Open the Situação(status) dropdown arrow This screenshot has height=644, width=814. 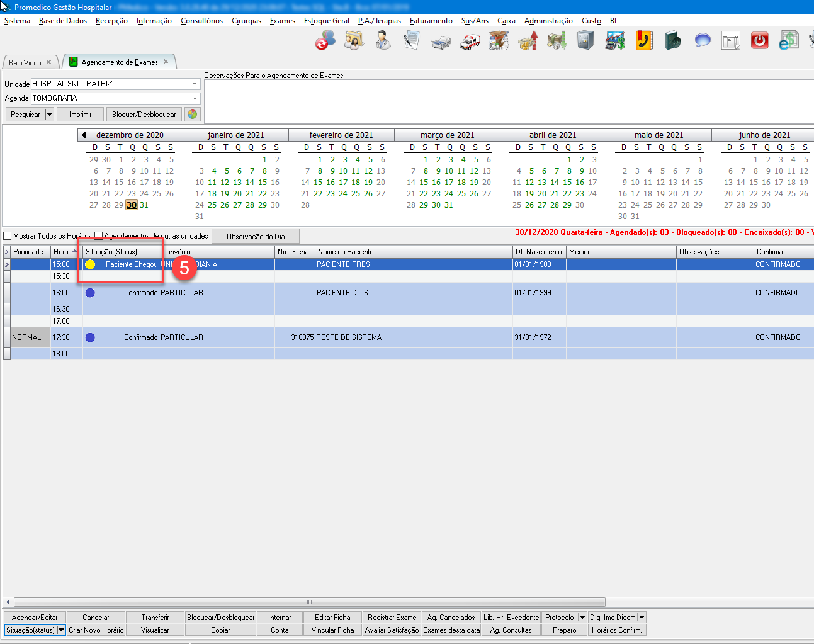point(61,630)
